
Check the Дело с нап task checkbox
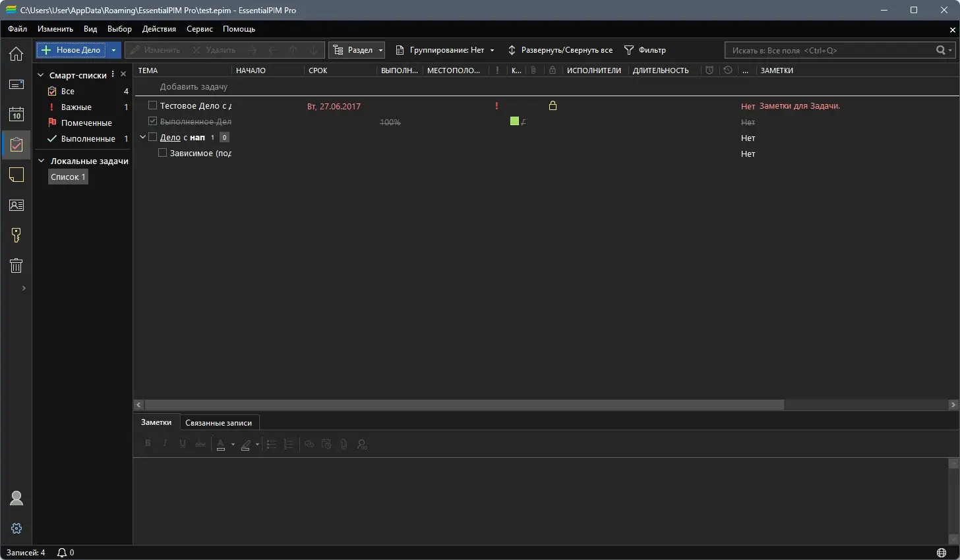(152, 137)
